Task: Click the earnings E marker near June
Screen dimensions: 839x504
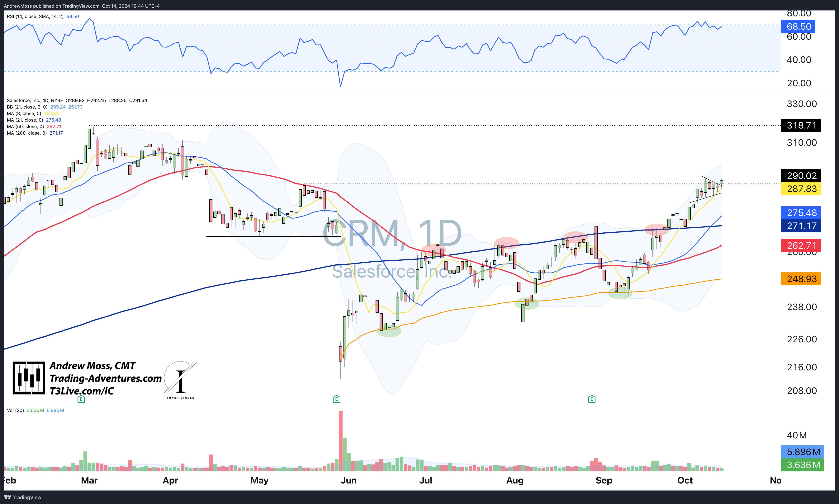Action: 336,399
